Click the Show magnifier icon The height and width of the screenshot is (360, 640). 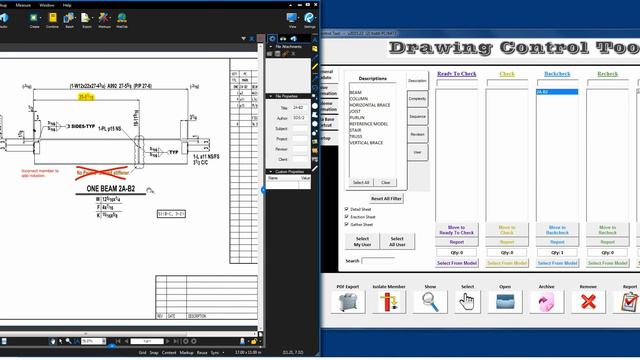click(x=430, y=302)
